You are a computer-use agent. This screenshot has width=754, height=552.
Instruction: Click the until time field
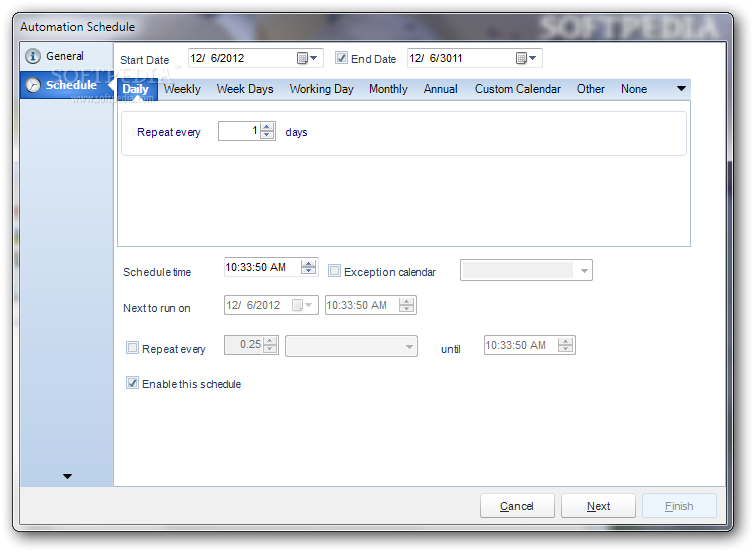(x=529, y=345)
